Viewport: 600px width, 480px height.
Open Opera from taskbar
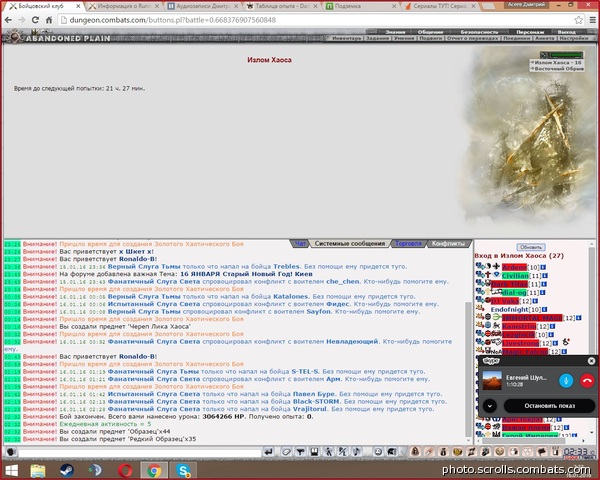tap(125, 470)
